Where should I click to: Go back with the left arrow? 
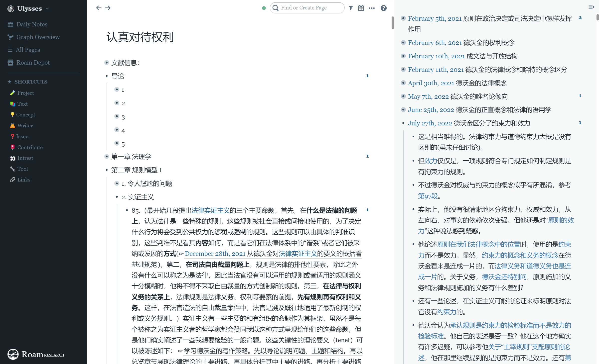(x=99, y=8)
